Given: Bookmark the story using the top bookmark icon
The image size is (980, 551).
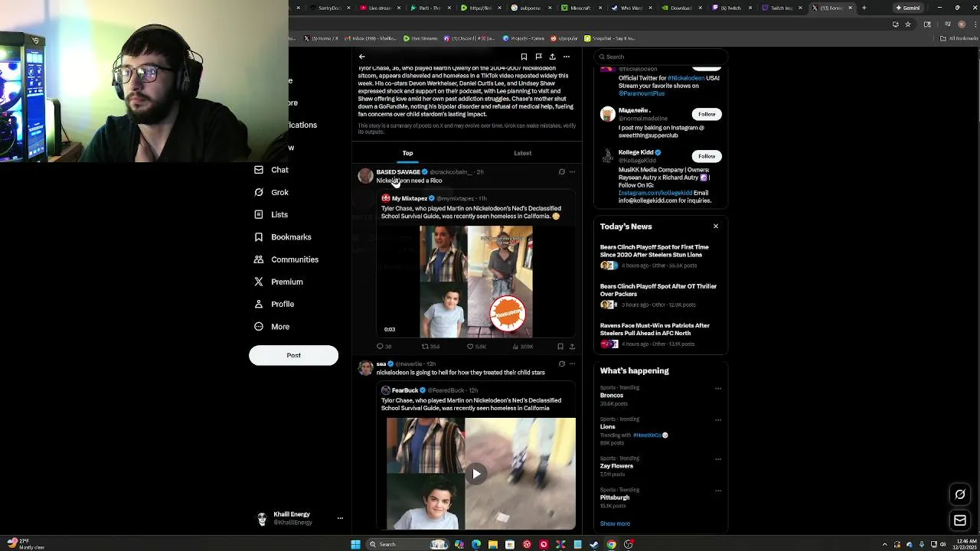Looking at the screenshot, I should coord(524,57).
